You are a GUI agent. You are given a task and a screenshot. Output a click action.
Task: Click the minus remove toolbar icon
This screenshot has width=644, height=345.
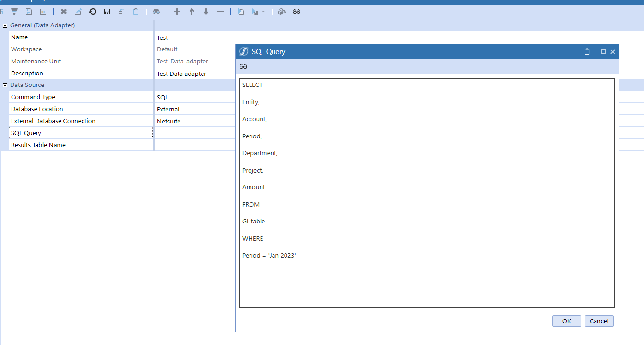coord(220,12)
